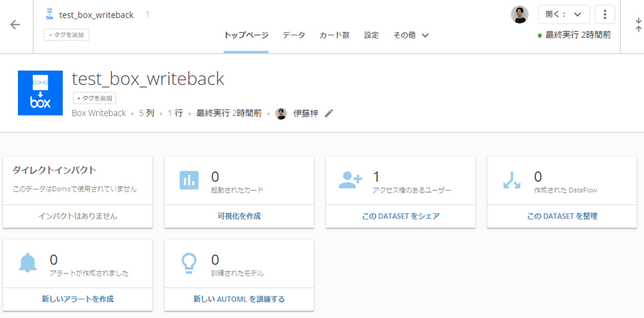Click the Box Writeback type label
This screenshot has height=318, width=644.
click(x=99, y=114)
